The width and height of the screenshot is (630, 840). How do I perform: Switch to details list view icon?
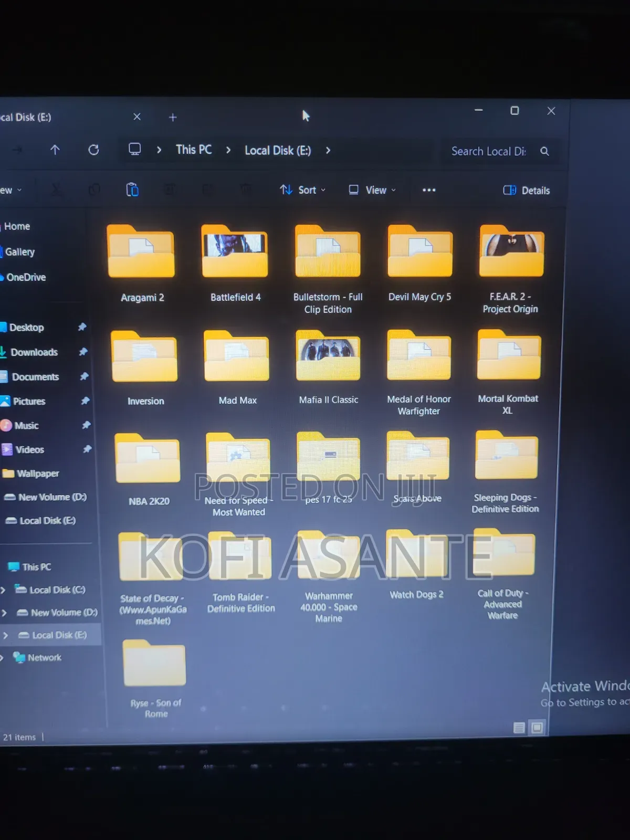519,728
